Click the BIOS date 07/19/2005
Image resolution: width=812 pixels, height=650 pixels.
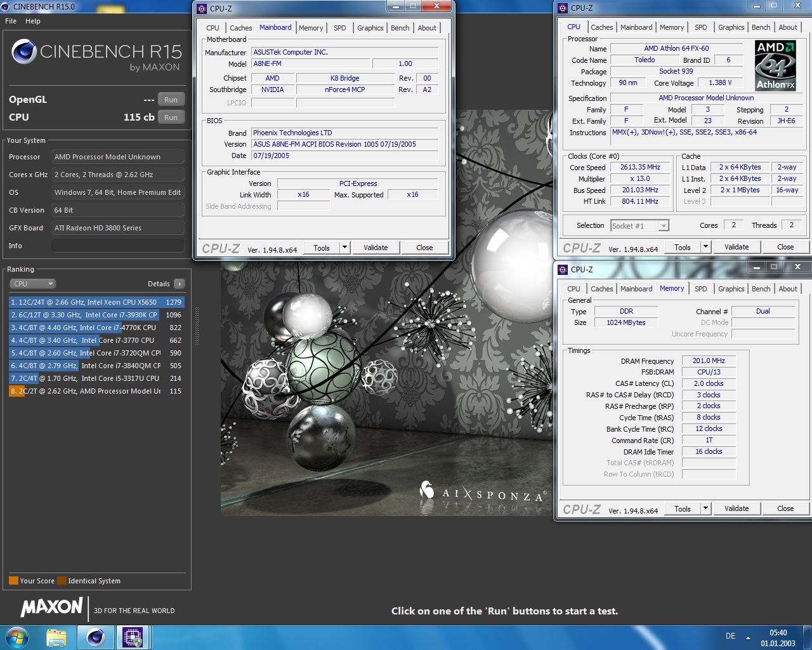click(344, 156)
